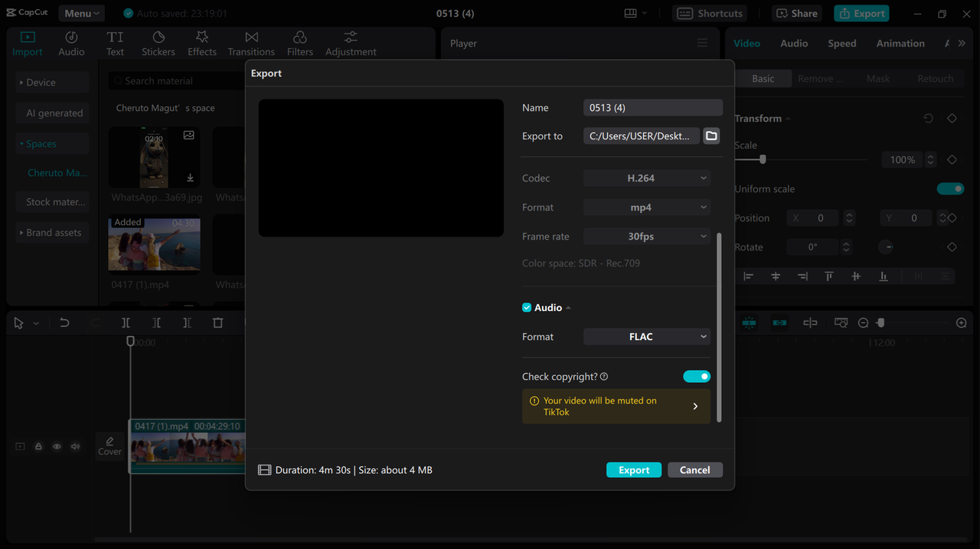Click the Cover button on timeline

(x=109, y=446)
